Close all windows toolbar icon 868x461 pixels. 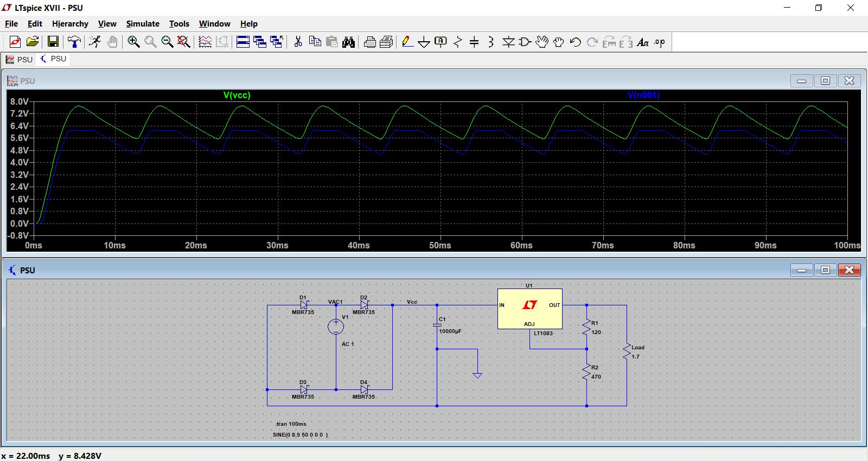click(x=277, y=42)
